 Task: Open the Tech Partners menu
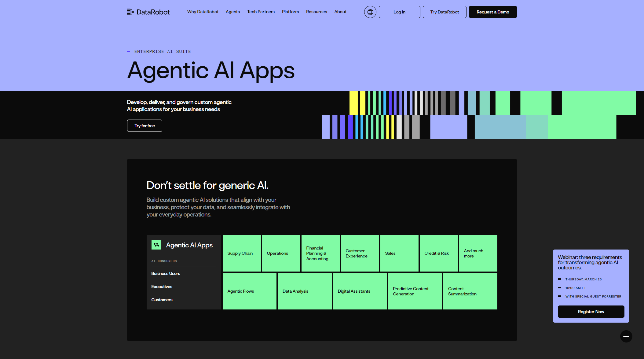click(261, 12)
